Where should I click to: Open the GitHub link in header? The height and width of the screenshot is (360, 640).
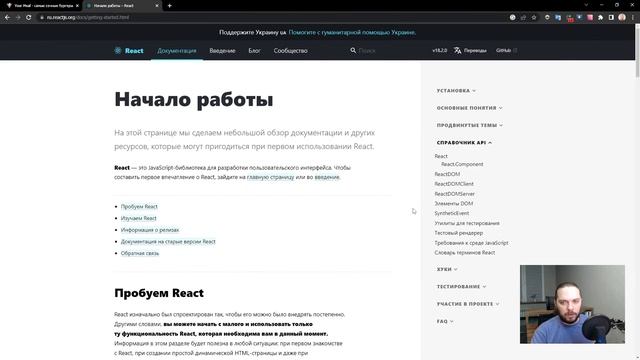coord(506,51)
